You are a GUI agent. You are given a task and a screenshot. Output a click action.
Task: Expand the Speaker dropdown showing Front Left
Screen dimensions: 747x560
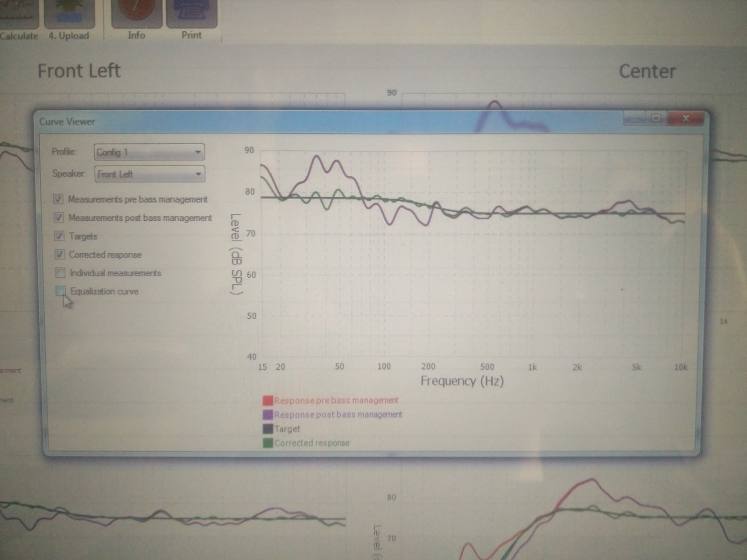[149, 174]
